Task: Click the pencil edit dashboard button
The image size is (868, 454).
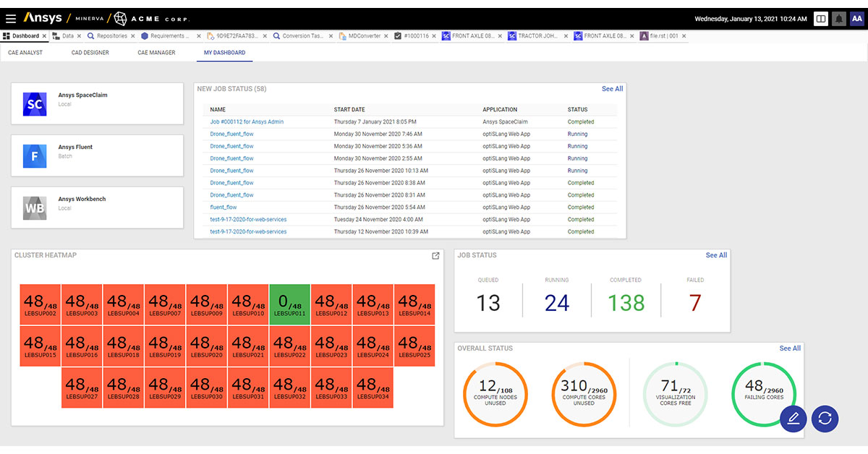Action: (793, 419)
